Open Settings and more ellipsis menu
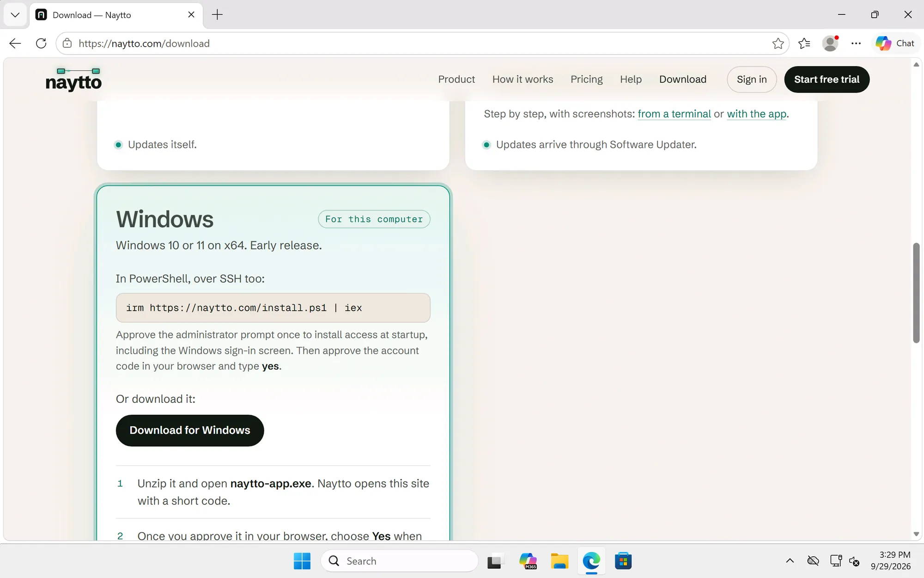This screenshot has width=924, height=578. [856, 43]
